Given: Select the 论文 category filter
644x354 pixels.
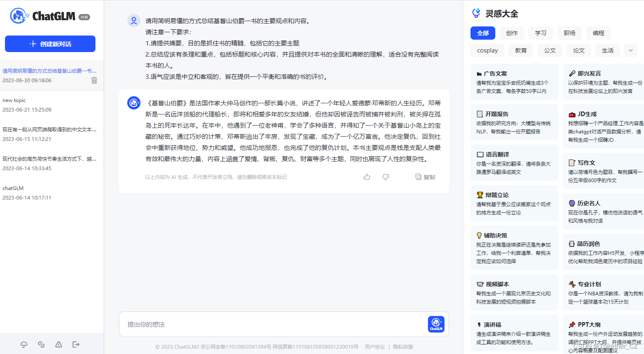Looking at the screenshot, I should tap(578, 50).
